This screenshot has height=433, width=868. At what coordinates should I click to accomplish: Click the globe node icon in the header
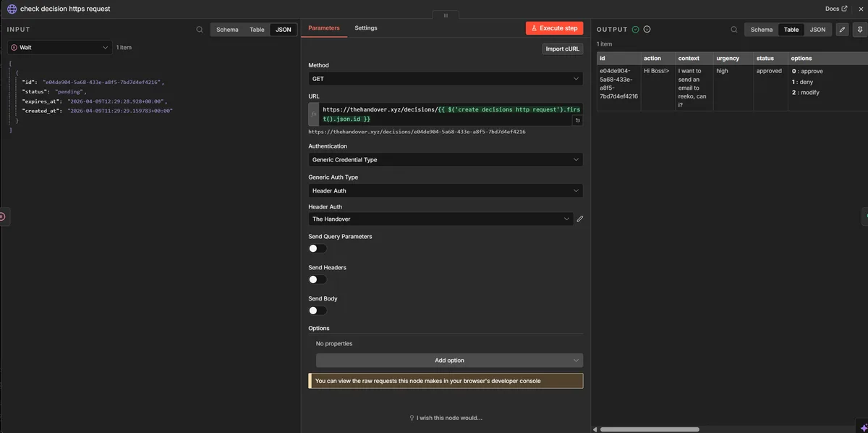(11, 9)
